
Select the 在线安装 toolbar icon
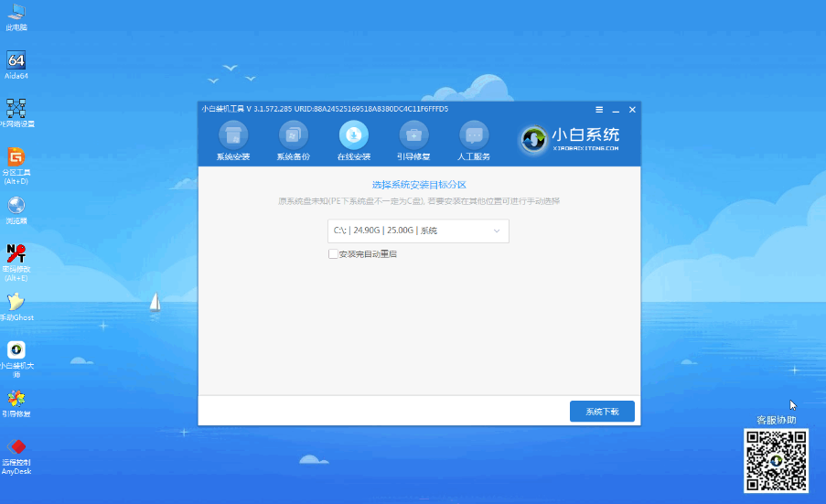tap(353, 141)
